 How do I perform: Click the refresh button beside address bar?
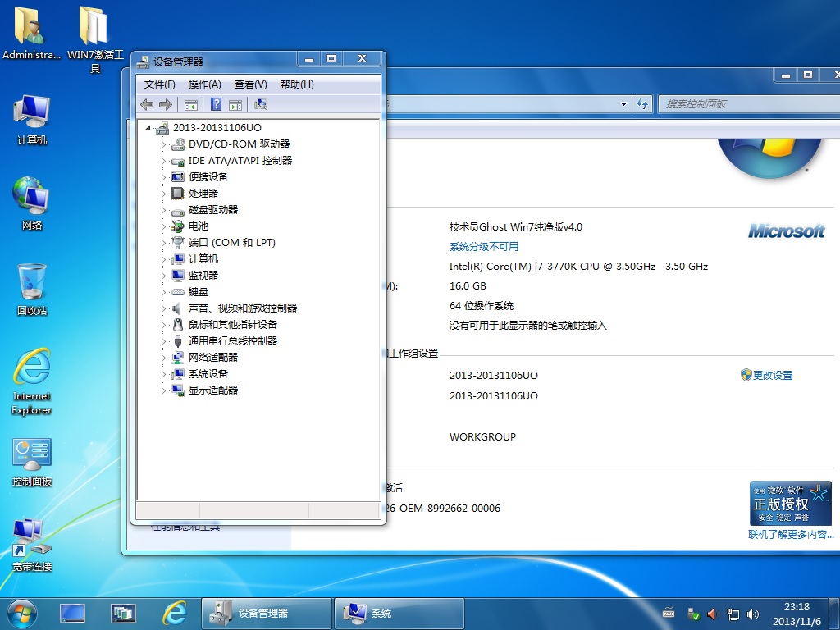click(x=642, y=104)
